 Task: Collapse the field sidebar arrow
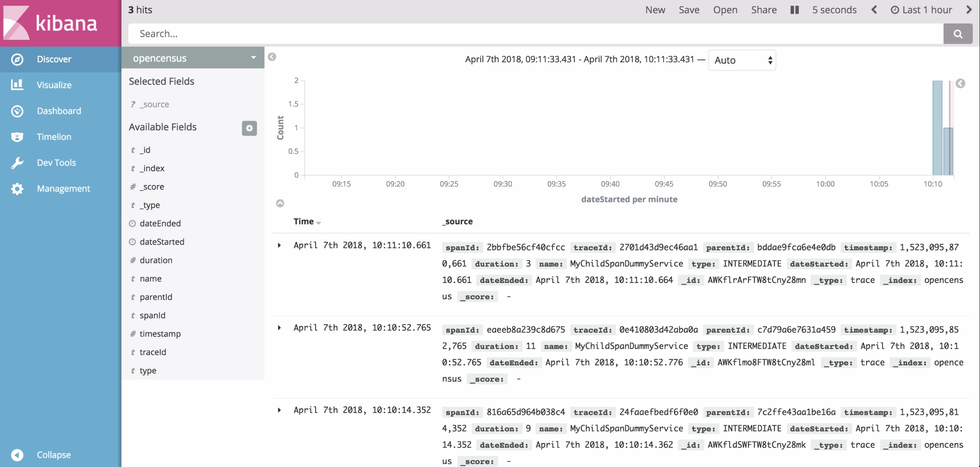272,57
